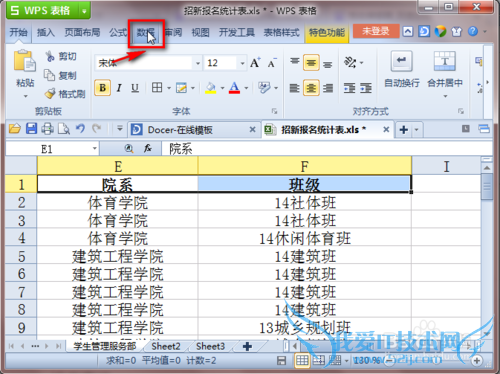
Task: Align text right
Action: tap(328, 88)
